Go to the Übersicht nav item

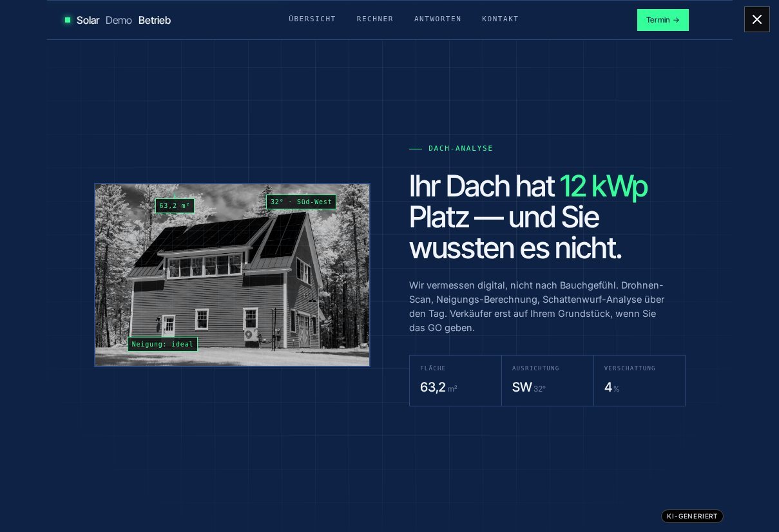pyautogui.click(x=313, y=19)
